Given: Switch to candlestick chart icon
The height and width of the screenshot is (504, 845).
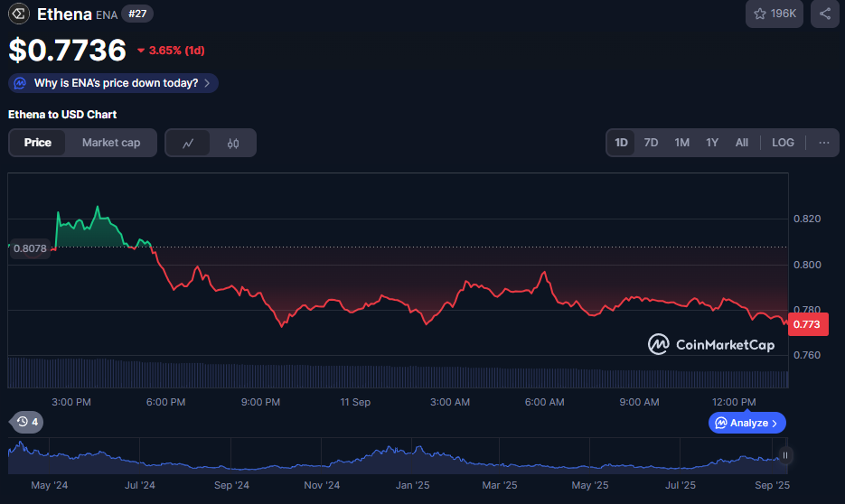Looking at the screenshot, I should pyautogui.click(x=233, y=144).
